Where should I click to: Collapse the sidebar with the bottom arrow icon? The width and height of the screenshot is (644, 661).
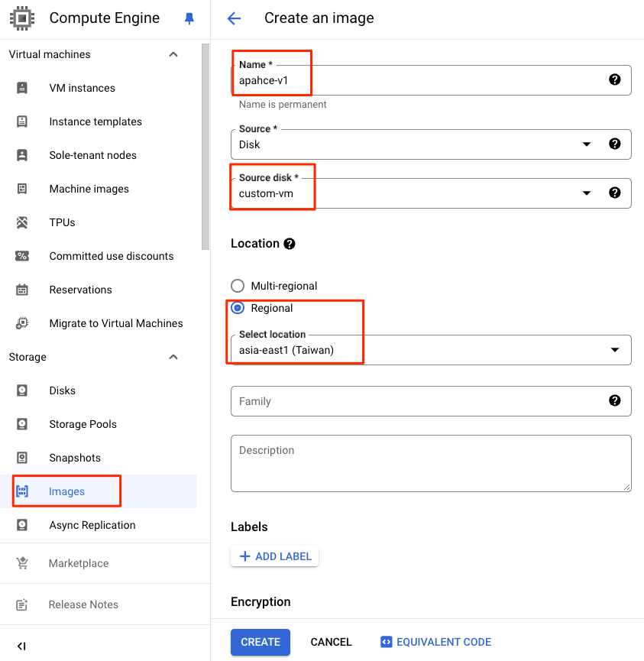coord(21,646)
